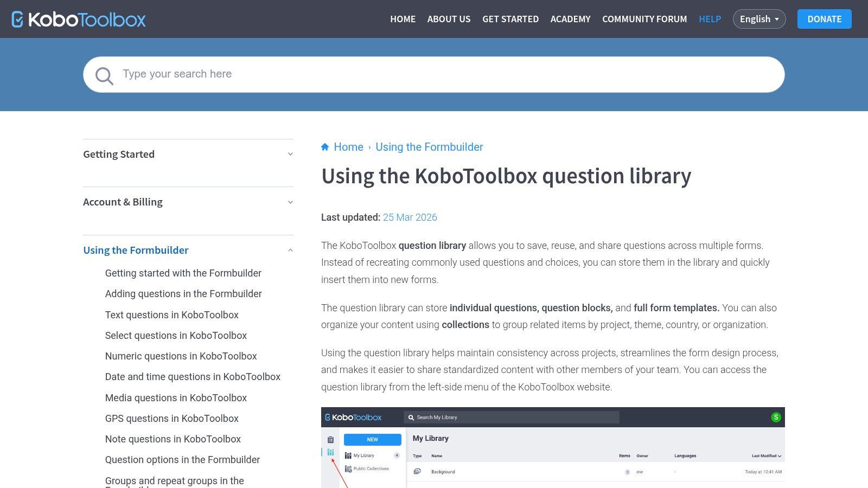Open the ACADEMY nav item
The image size is (868, 488).
(571, 19)
